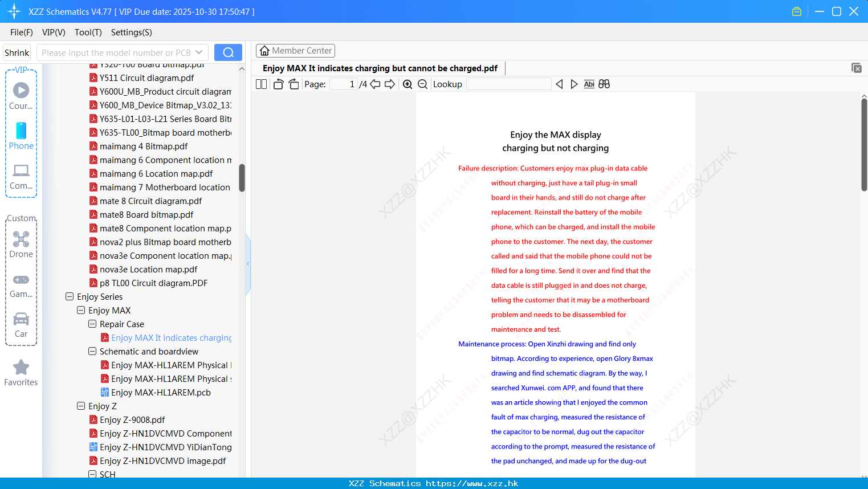The height and width of the screenshot is (489, 868).
Task: Toggle the two-page view icon
Action: click(261, 84)
